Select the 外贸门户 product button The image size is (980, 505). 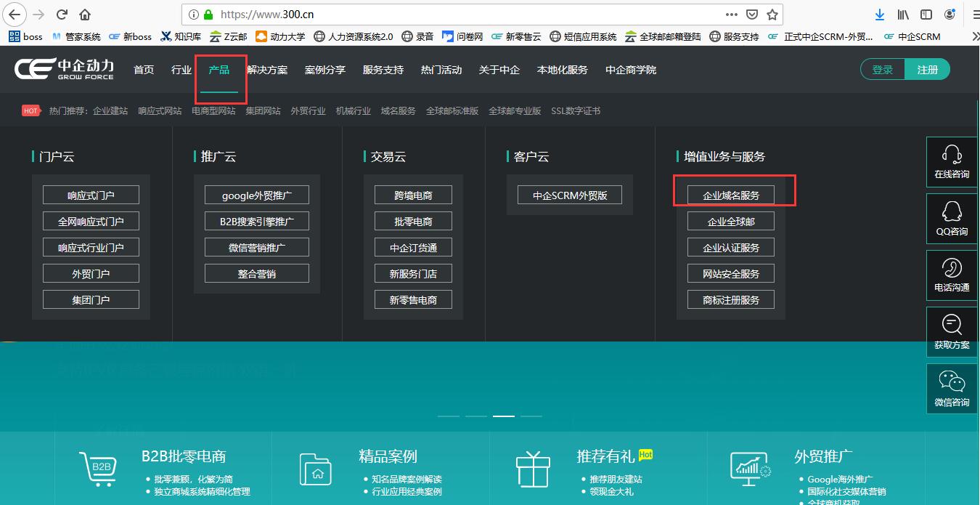[x=91, y=273]
